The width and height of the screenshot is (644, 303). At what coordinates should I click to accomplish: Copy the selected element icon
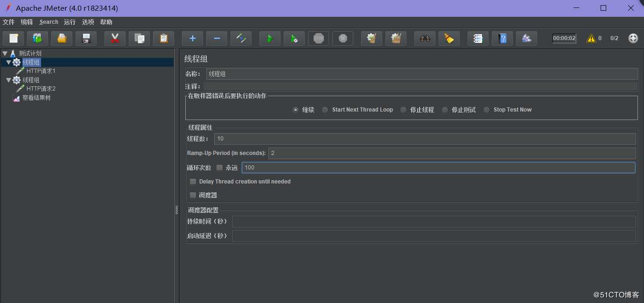click(x=139, y=38)
